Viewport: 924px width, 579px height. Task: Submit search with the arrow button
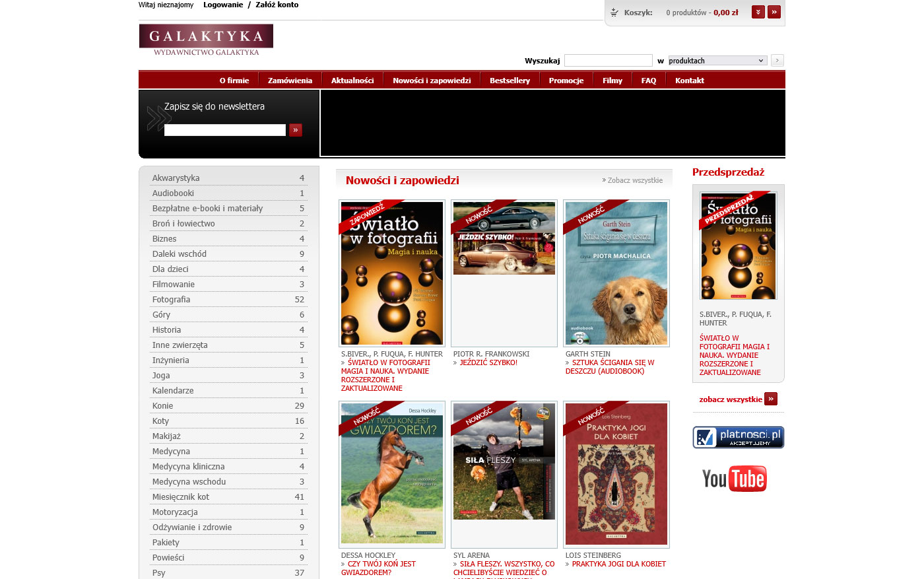coord(777,61)
